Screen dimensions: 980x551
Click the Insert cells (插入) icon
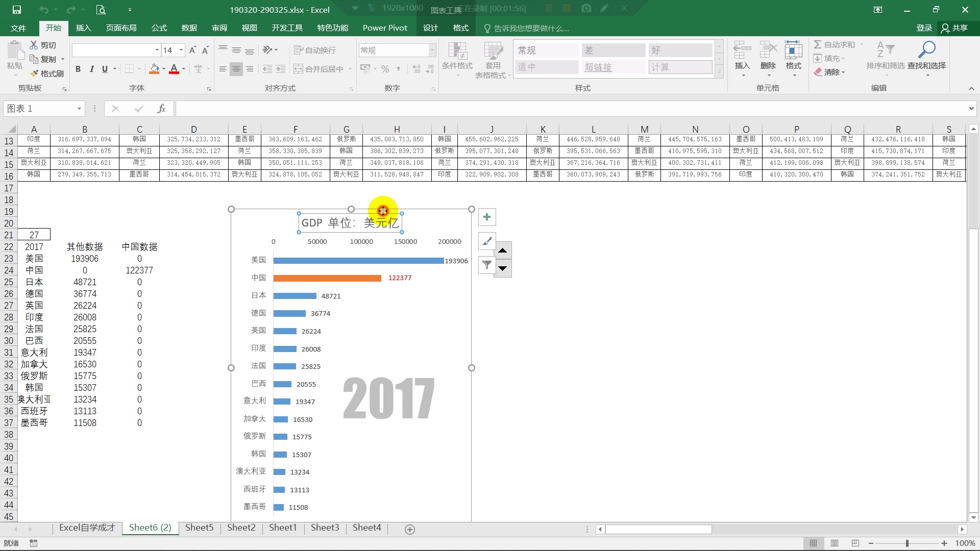coord(742,51)
